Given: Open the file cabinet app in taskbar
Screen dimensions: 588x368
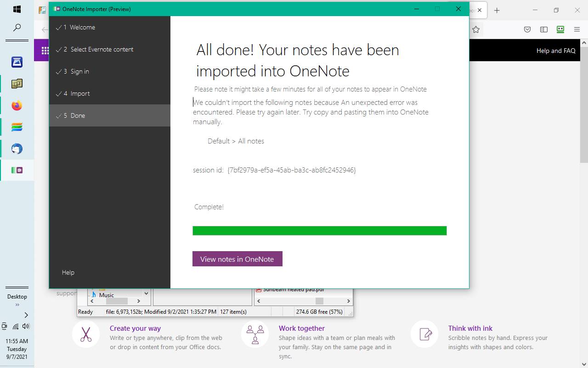Looking at the screenshot, I should (17, 84).
